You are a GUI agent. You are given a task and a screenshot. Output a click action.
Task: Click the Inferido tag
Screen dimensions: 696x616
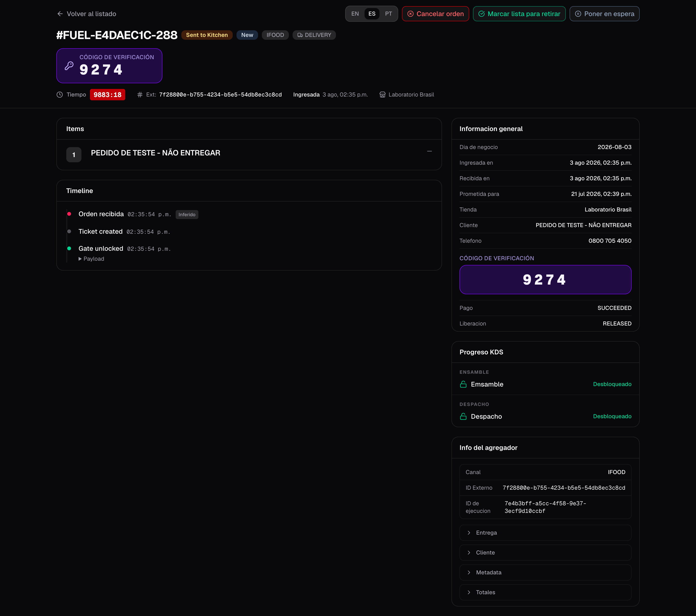(187, 214)
